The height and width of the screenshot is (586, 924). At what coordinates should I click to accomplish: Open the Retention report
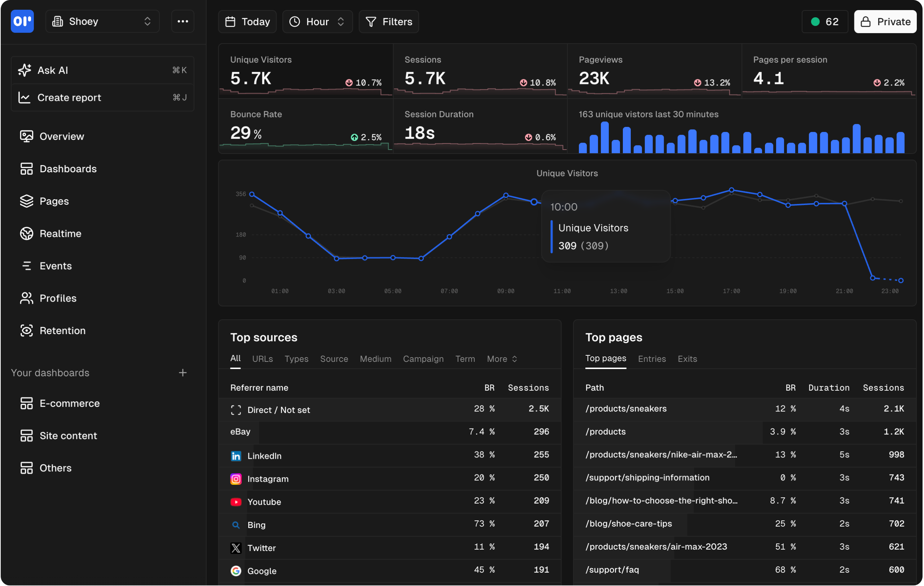tap(62, 330)
